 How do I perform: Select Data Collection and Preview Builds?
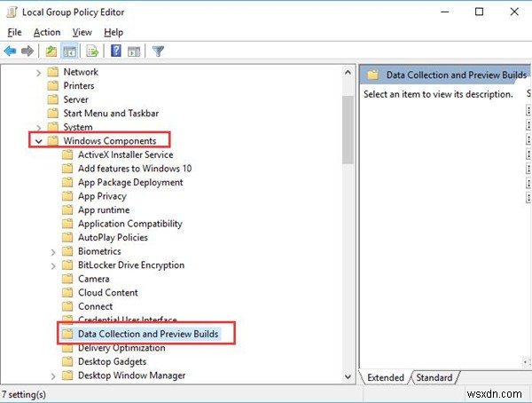[x=148, y=334]
